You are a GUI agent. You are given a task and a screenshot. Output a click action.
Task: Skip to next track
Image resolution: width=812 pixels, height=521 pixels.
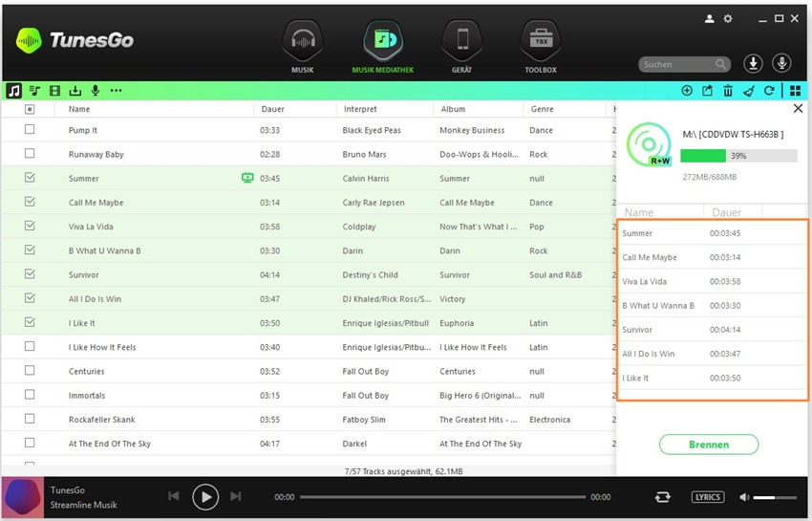click(236, 496)
